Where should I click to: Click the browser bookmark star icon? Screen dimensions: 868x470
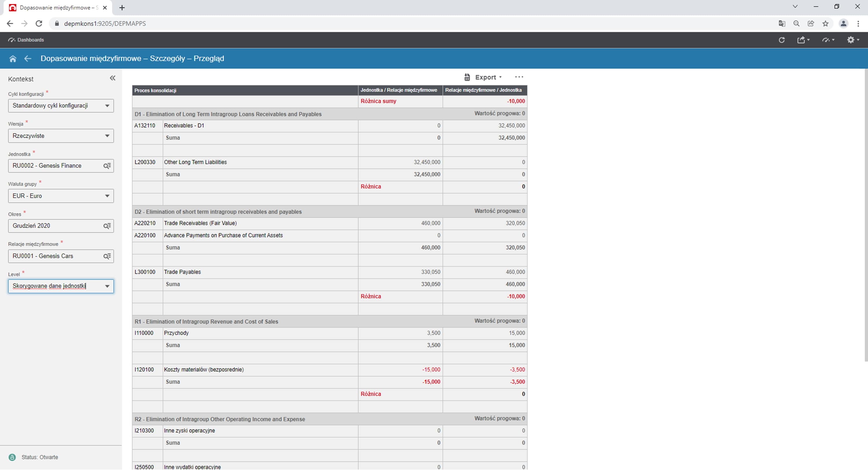tap(825, 24)
